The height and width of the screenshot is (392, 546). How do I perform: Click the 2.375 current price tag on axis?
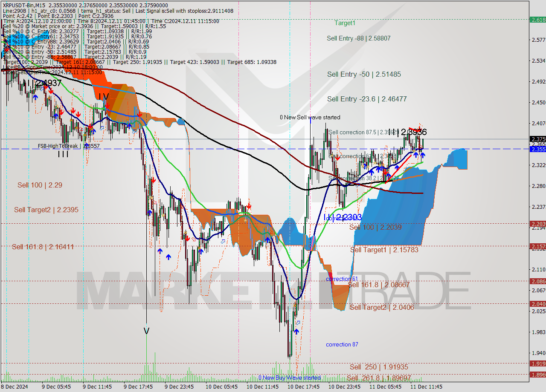[x=537, y=139]
